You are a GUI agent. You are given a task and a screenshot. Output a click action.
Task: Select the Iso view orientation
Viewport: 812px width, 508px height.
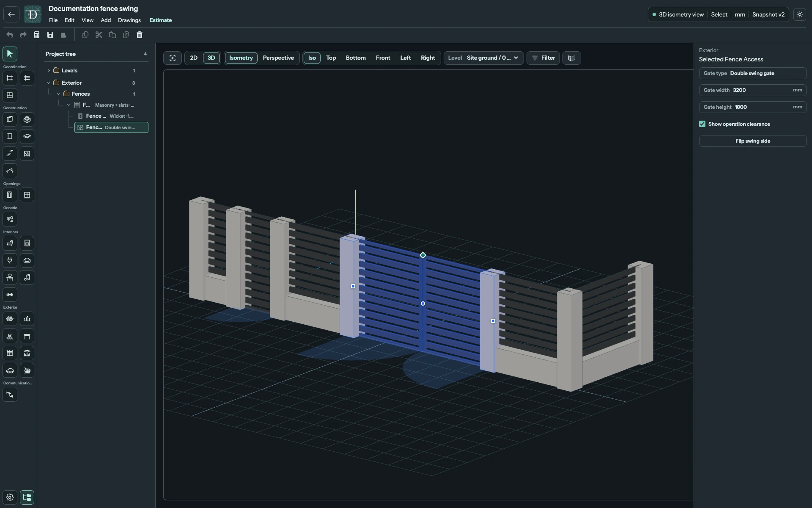pyautogui.click(x=312, y=58)
